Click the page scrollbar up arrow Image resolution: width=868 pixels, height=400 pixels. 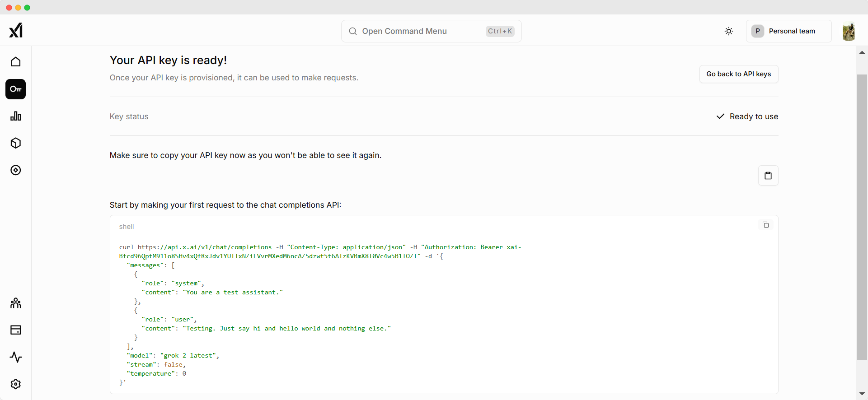(862, 52)
